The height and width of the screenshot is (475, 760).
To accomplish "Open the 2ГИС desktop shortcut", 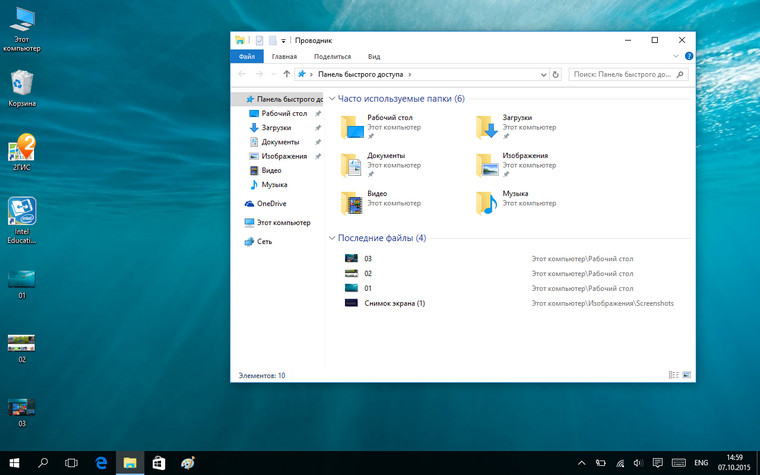I will [21, 149].
